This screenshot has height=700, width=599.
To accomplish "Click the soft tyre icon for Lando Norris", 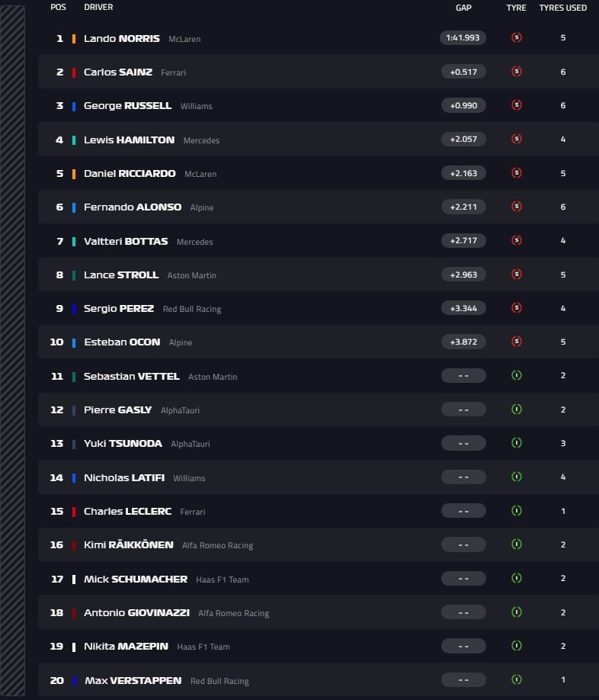I will point(517,37).
